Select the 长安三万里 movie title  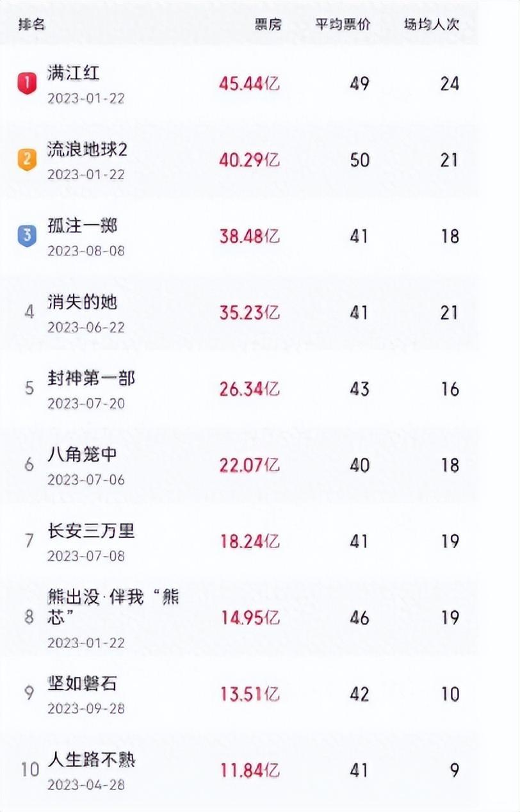coord(92,530)
